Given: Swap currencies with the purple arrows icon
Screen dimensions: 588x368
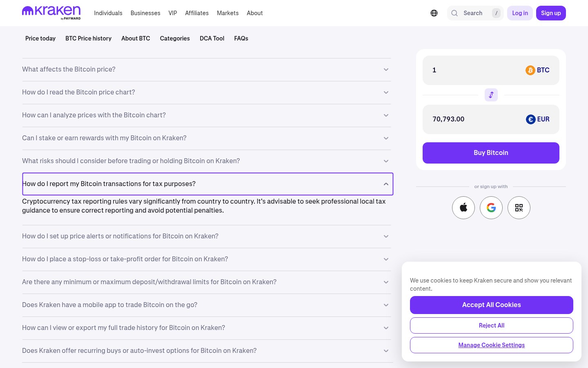Looking at the screenshot, I should pos(491,95).
